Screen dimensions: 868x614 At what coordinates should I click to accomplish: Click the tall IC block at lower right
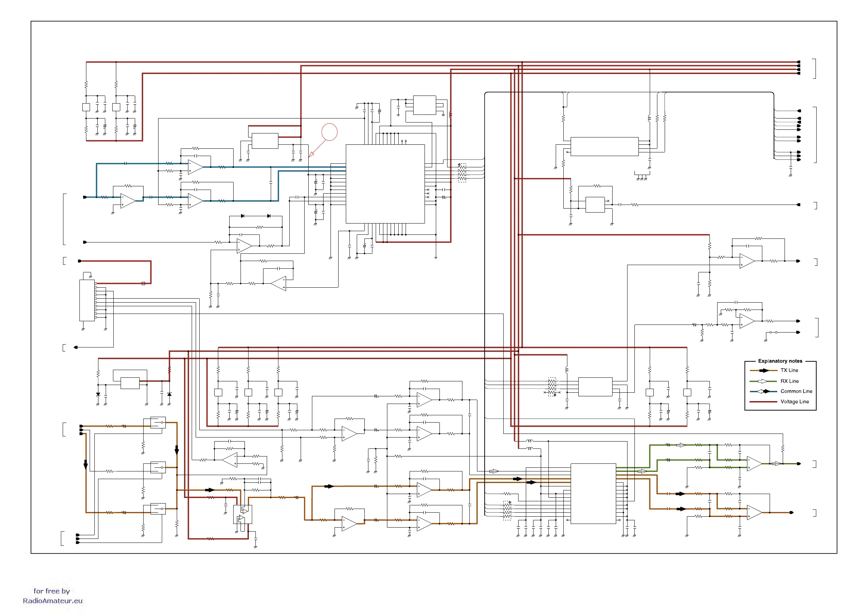point(593,493)
